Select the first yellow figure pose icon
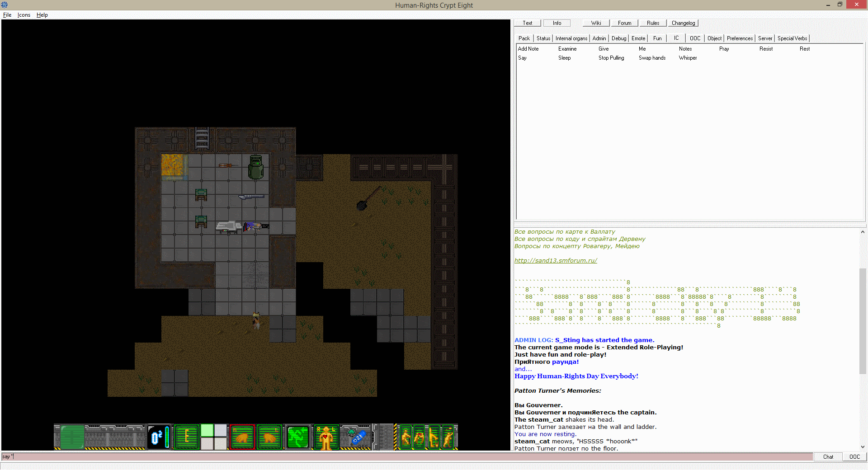The image size is (868, 470). tap(406, 437)
